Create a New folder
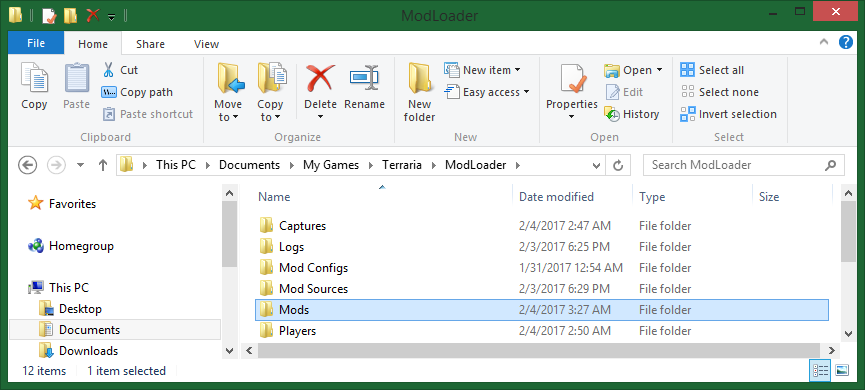The height and width of the screenshot is (390, 865). click(x=419, y=92)
